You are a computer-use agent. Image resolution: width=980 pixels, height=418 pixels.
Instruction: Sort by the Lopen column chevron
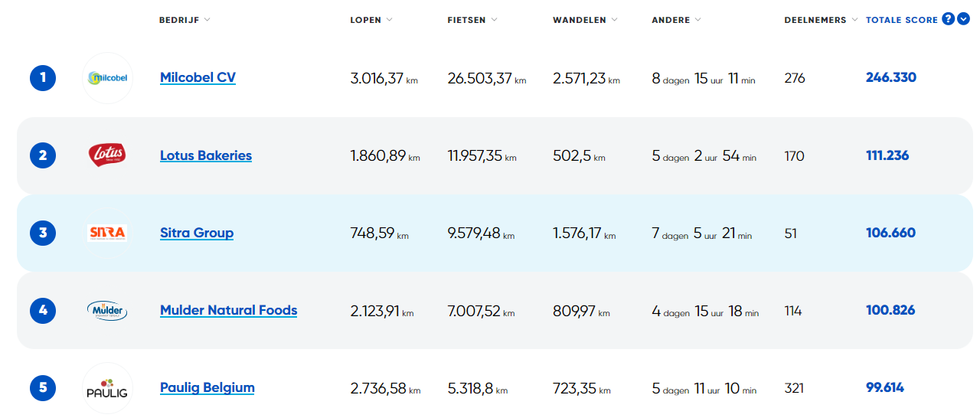click(389, 20)
